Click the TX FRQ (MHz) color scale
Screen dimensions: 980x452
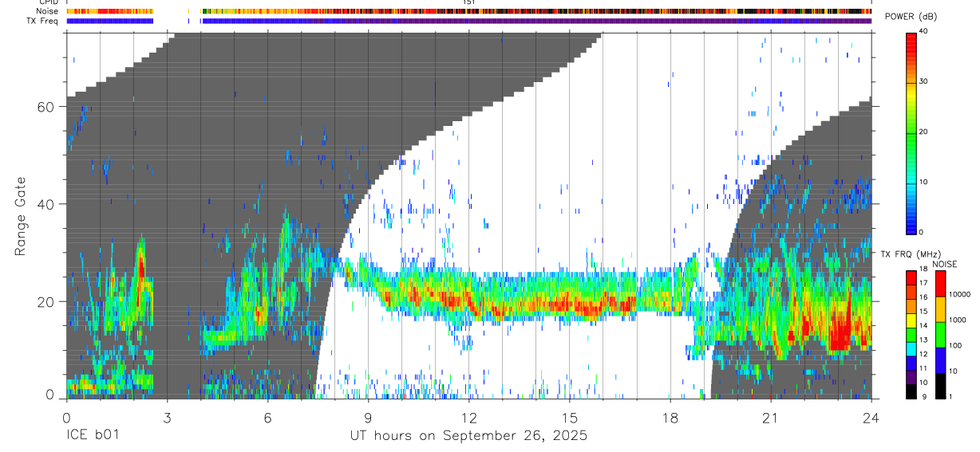(x=911, y=334)
